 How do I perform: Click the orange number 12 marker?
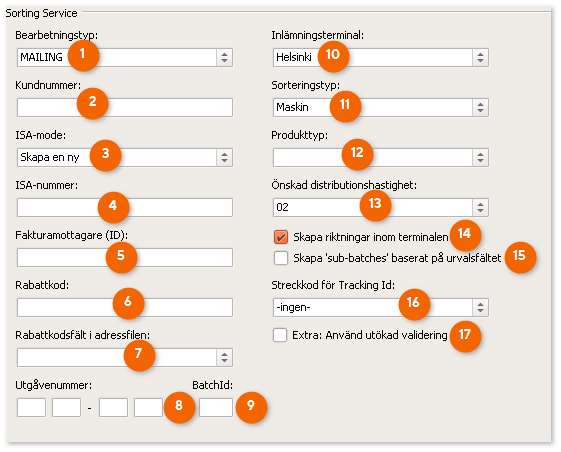357,154
